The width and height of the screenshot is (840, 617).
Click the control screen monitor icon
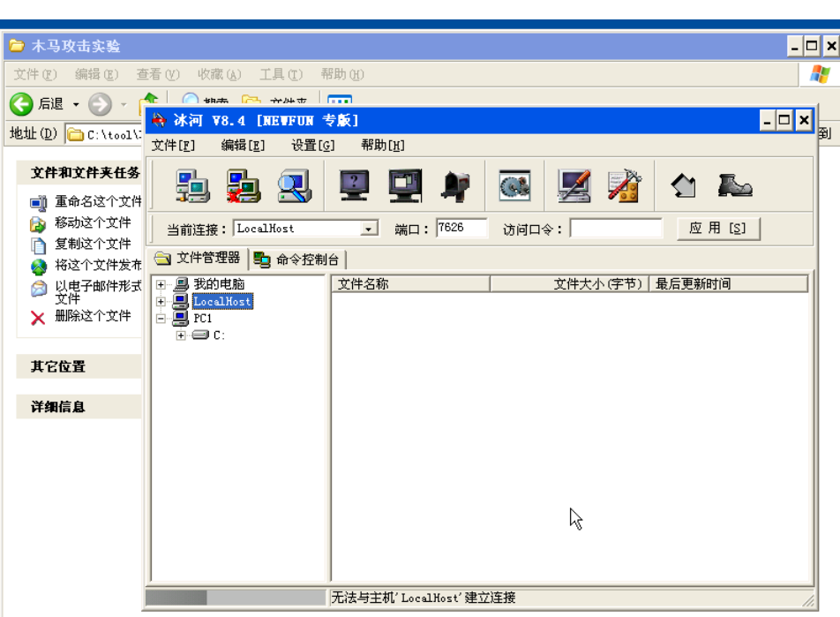[405, 186]
